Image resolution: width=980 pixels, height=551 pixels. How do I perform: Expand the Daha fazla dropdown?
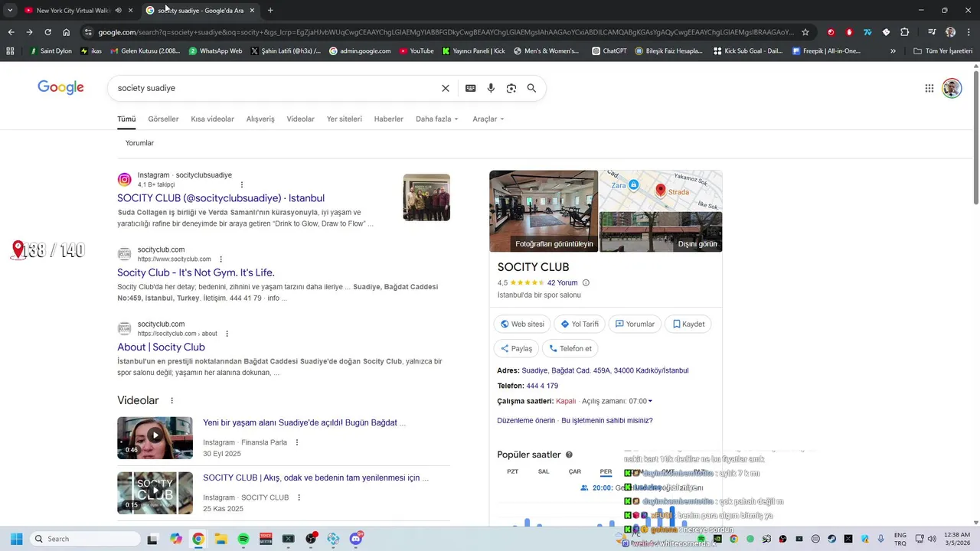point(437,119)
